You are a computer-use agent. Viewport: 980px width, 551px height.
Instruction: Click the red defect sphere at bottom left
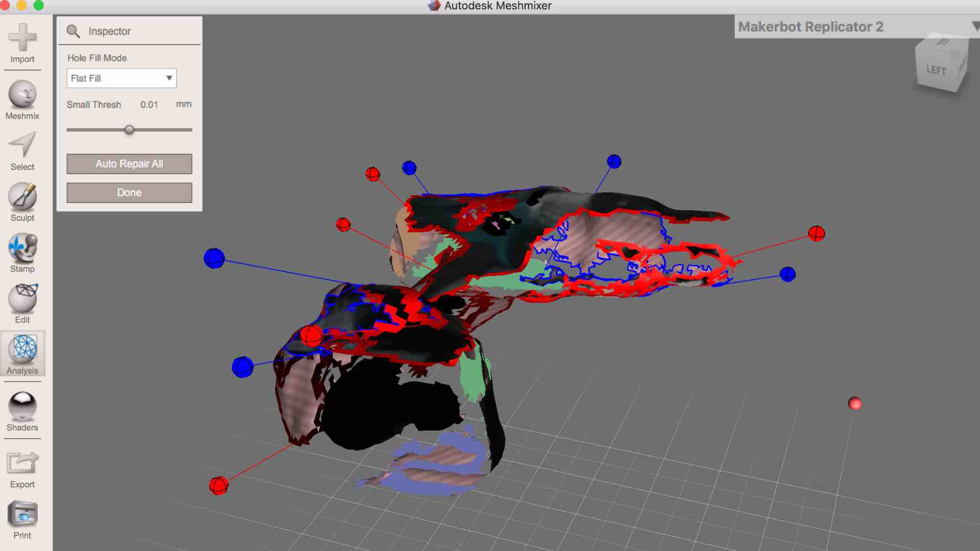[219, 485]
